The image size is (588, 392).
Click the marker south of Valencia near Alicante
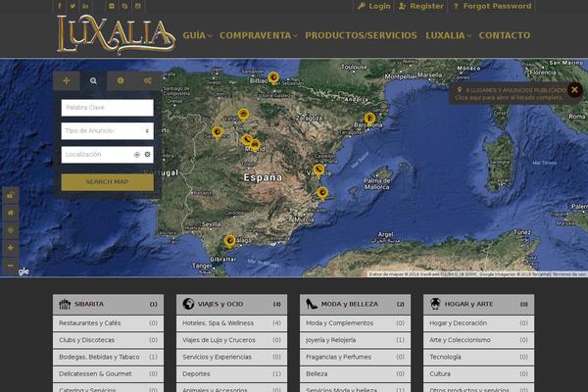[322, 193]
